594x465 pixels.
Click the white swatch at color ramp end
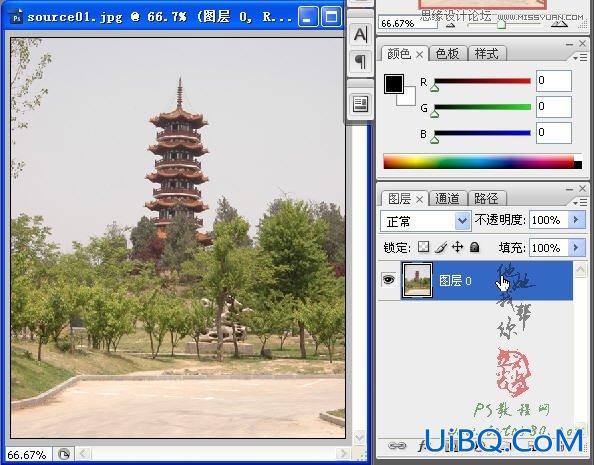tap(578, 158)
